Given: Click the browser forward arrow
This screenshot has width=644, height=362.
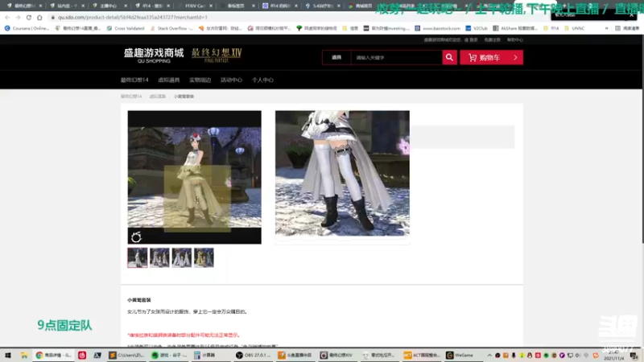Looking at the screenshot, I should [18, 17].
